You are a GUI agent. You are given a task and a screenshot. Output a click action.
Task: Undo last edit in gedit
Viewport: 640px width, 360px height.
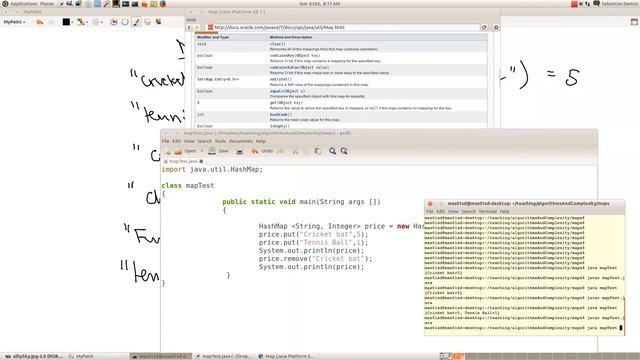coord(262,151)
